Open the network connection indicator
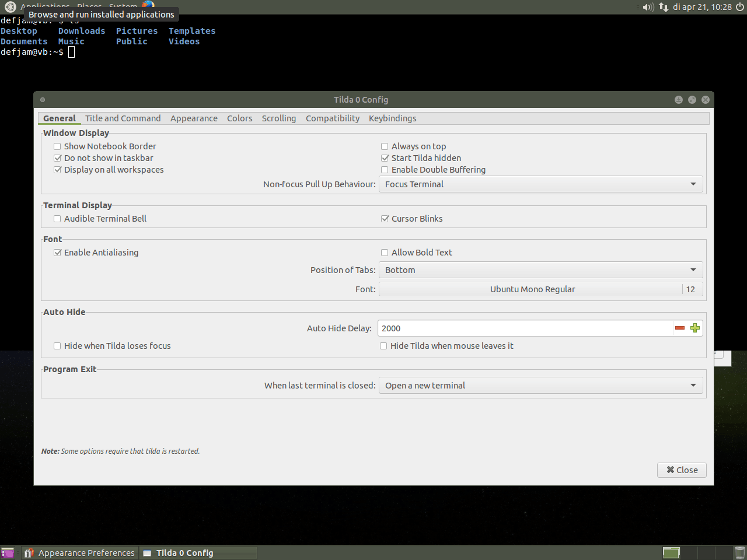Image resolution: width=747 pixels, height=560 pixels. (x=664, y=7)
